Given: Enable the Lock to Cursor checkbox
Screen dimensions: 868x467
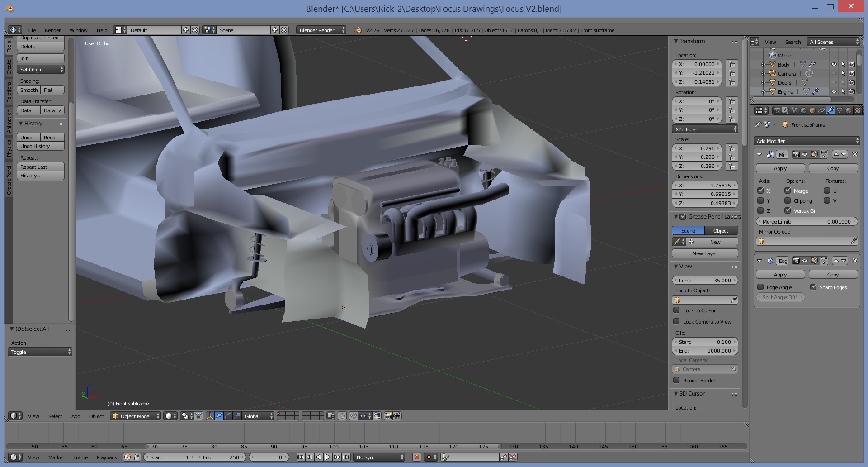Looking at the screenshot, I should click(x=676, y=310).
